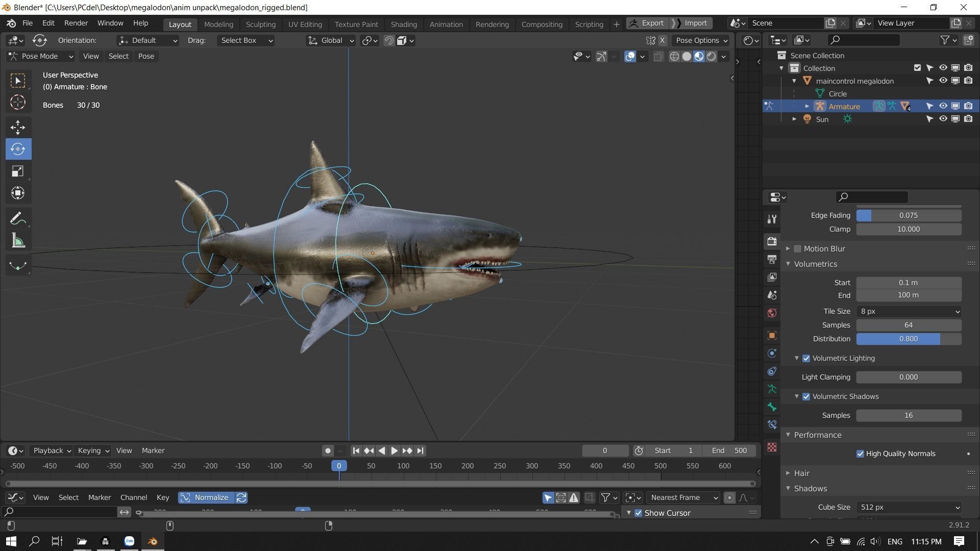Screen dimensions: 980x551
Task: Select the Cursor tool
Action: pyautogui.click(x=18, y=103)
